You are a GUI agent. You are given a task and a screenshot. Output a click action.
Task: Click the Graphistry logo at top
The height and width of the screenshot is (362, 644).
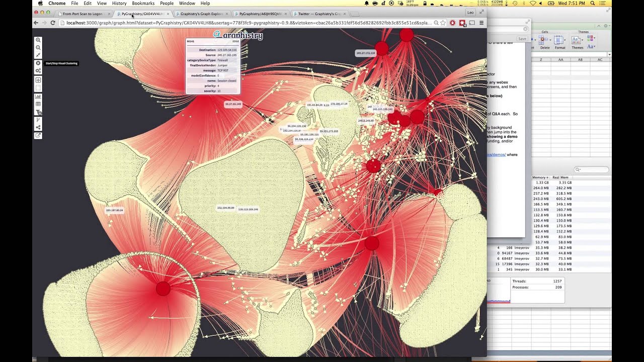tap(238, 35)
